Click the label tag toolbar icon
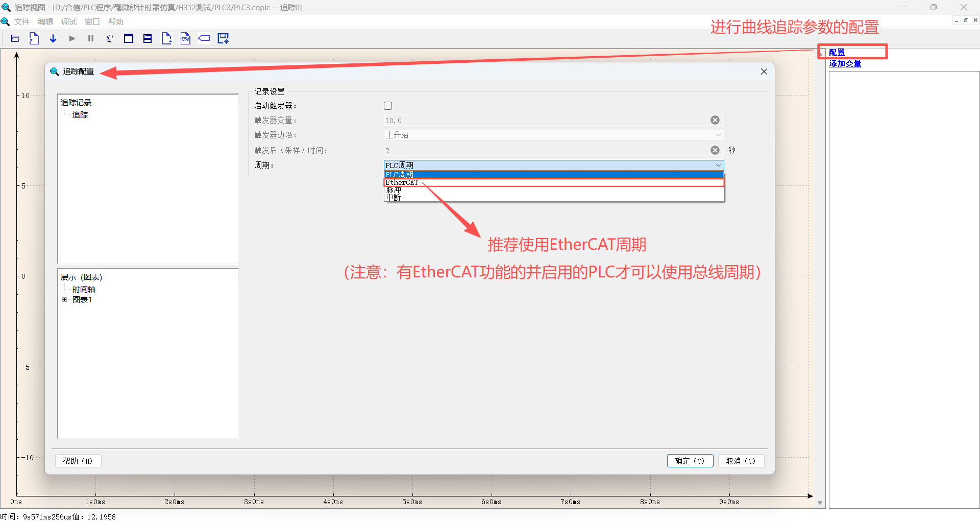 tap(204, 38)
